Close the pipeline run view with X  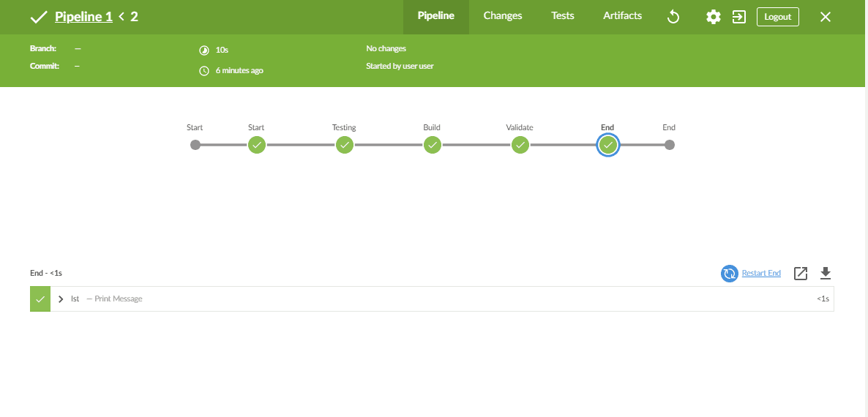pos(826,17)
